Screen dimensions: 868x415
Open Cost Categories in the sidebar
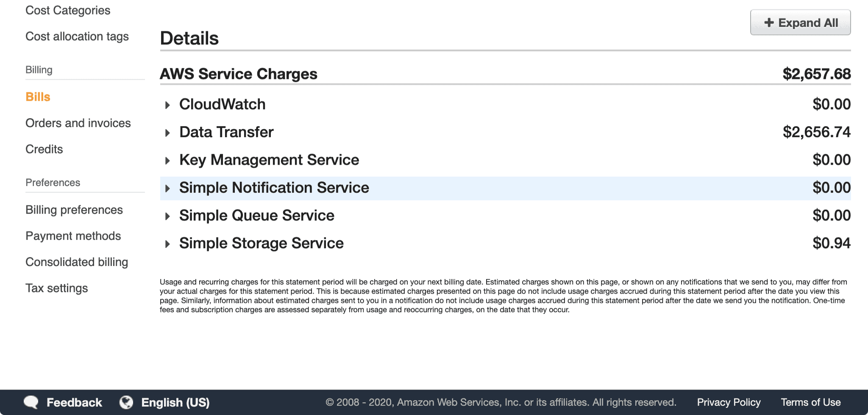click(68, 10)
